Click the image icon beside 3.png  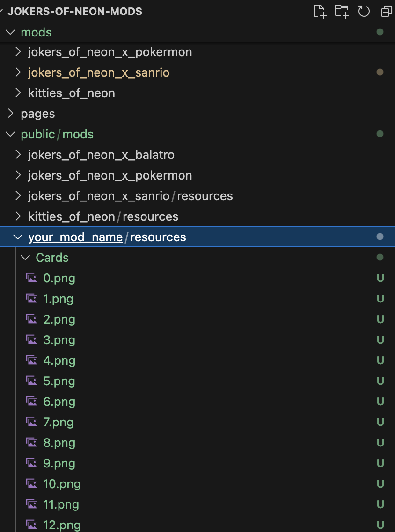tap(32, 339)
